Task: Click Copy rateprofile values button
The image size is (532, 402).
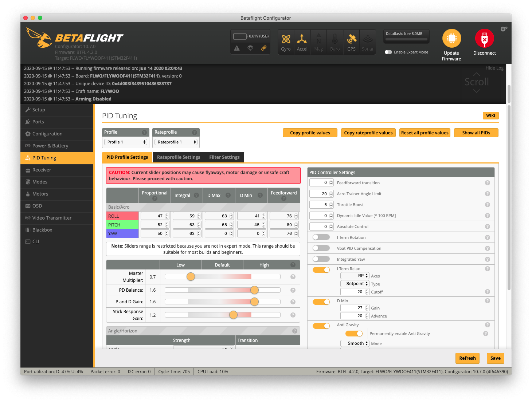Action: 368,133
